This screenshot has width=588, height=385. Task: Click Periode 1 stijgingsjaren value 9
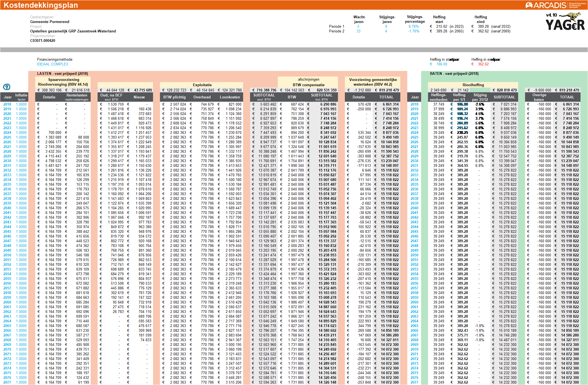click(386, 26)
